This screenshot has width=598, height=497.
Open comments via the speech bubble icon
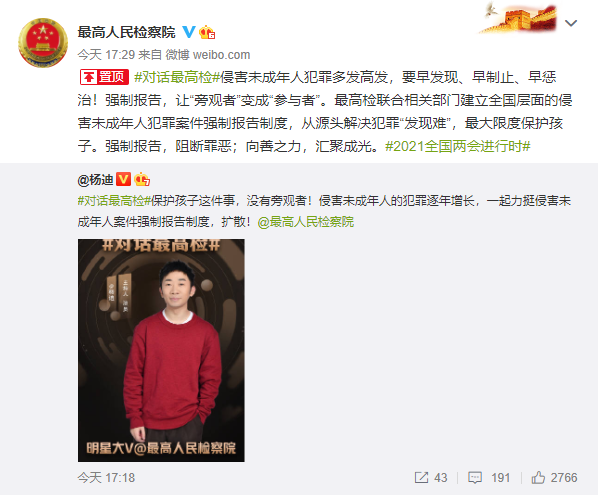475,478
